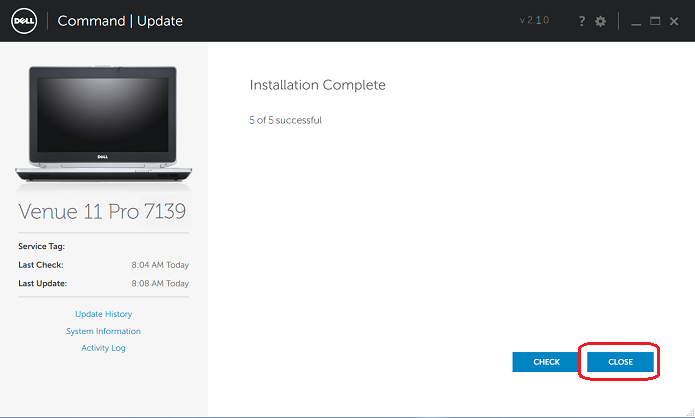Click the Last Update time 8:08 AM Today
Image resolution: width=695 pixels, height=418 pixels.
click(160, 283)
